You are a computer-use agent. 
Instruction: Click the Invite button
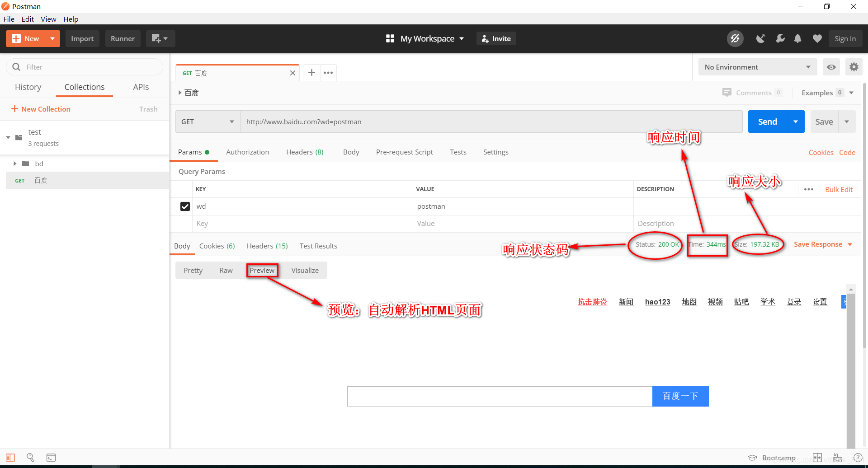[x=496, y=39]
